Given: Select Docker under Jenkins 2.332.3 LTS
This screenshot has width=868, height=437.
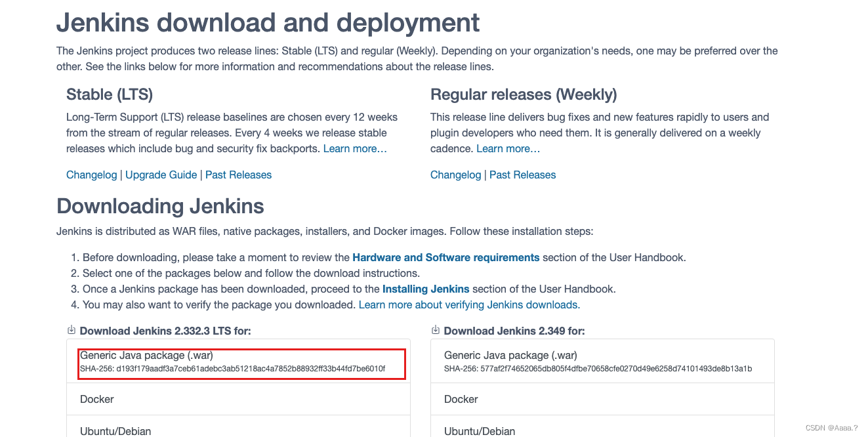Looking at the screenshot, I should tap(238, 399).
